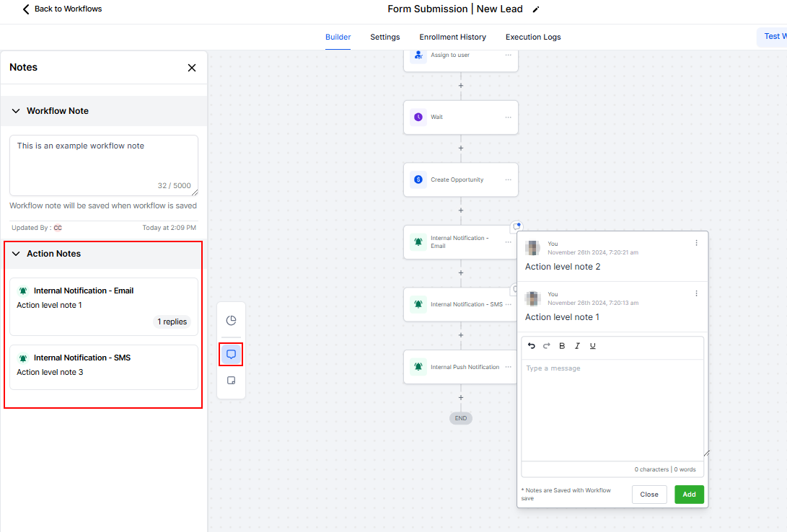Select Internal Notification - SMS bell icon on canvas
787x532 pixels.
coord(418,304)
